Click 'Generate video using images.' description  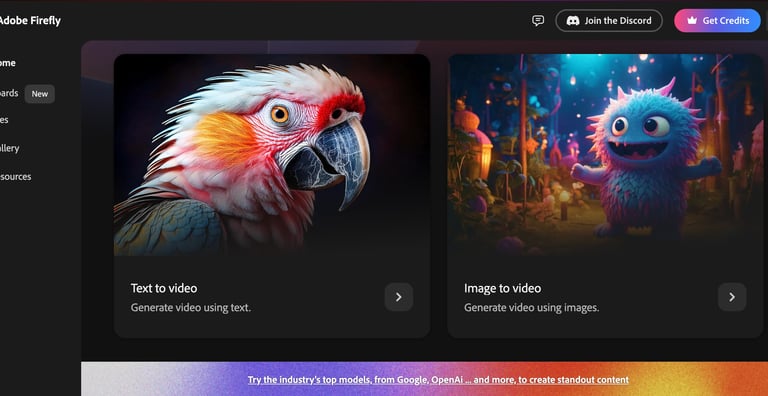point(531,308)
